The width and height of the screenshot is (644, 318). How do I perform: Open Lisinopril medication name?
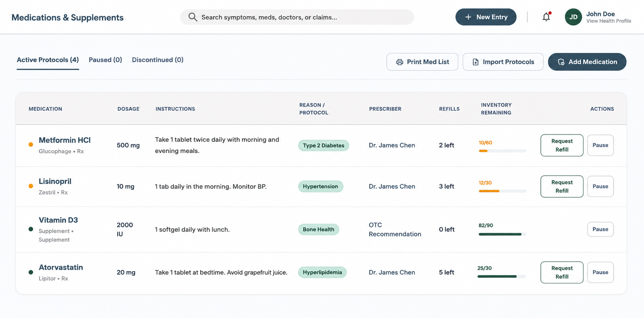click(x=55, y=181)
